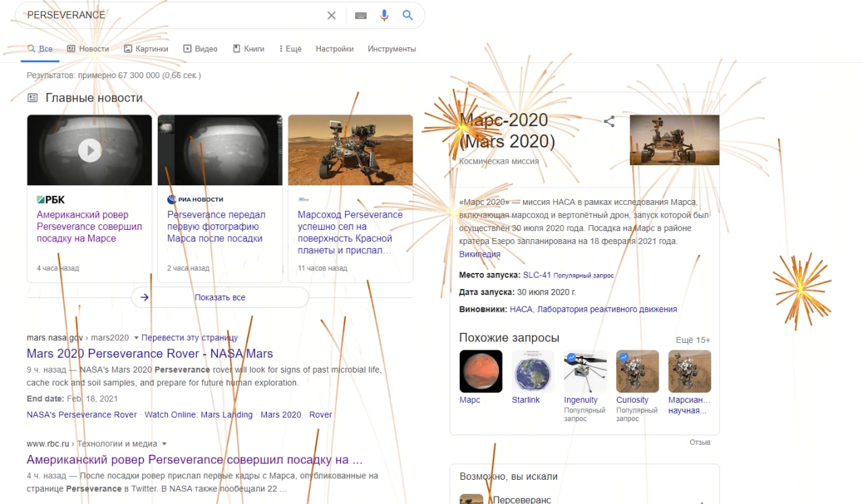Open the Mars 2020 rover panel image
The width and height of the screenshot is (863, 504).
coord(674,139)
